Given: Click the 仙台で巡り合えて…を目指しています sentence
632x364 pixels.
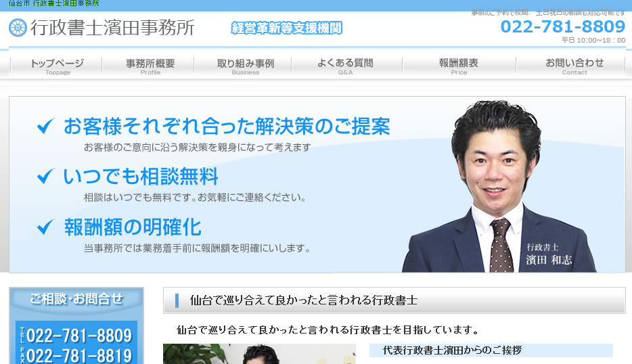Looking at the screenshot, I should click(x=328, y=330).
